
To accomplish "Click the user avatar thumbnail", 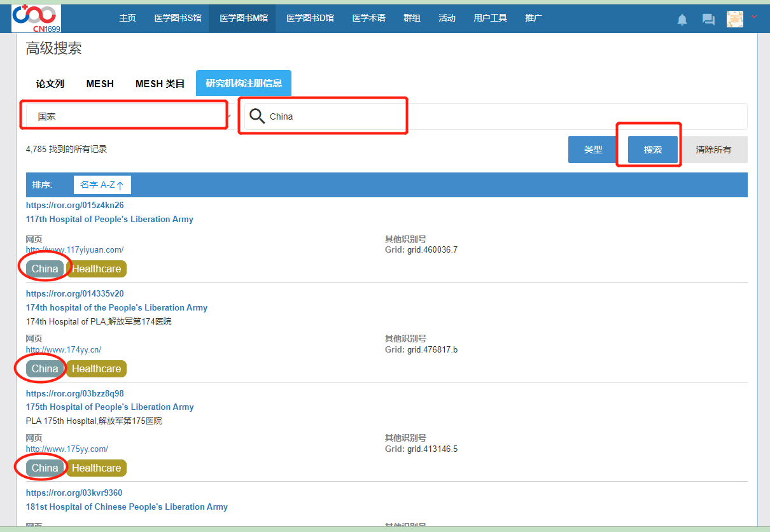I will [x=735, y=19].
